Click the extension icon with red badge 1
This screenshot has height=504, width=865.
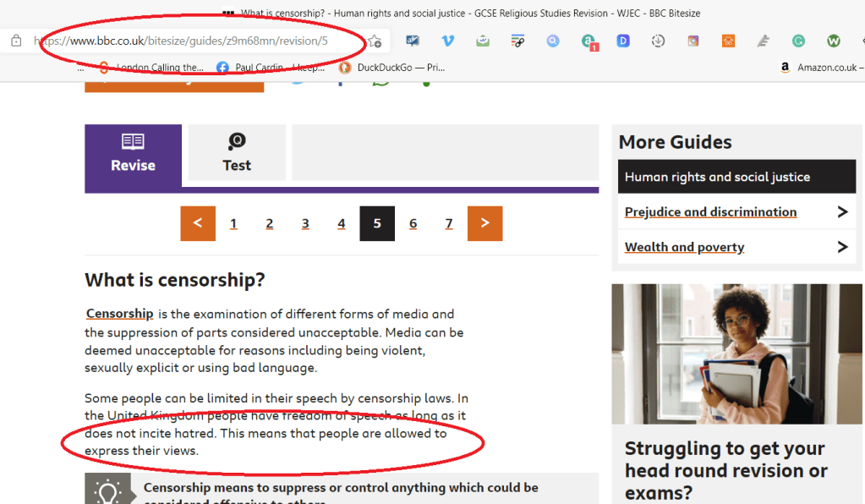coord(589,41)
